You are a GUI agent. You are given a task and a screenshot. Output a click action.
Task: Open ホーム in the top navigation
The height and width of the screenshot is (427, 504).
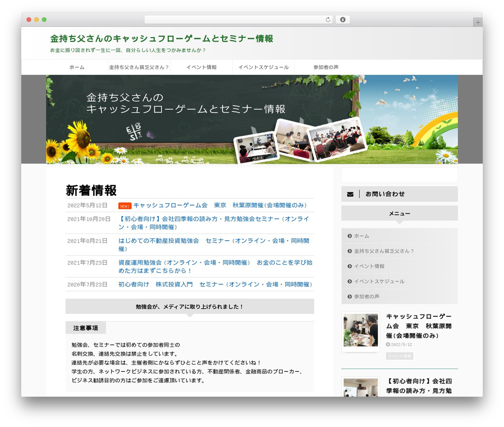coord(77,67)
